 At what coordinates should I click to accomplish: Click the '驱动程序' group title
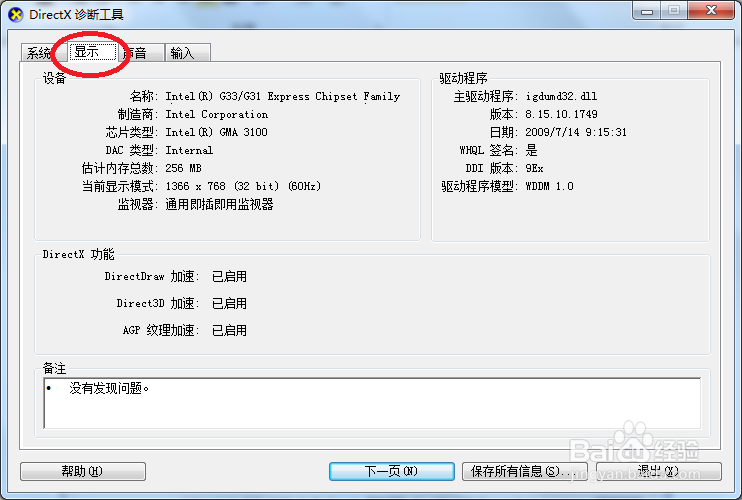tap(463, 78)
